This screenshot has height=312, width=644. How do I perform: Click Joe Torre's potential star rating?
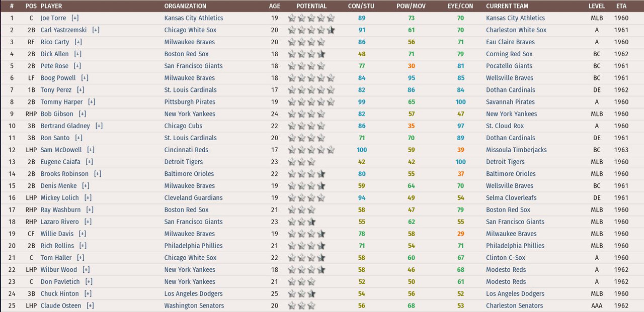click(311, 18)
